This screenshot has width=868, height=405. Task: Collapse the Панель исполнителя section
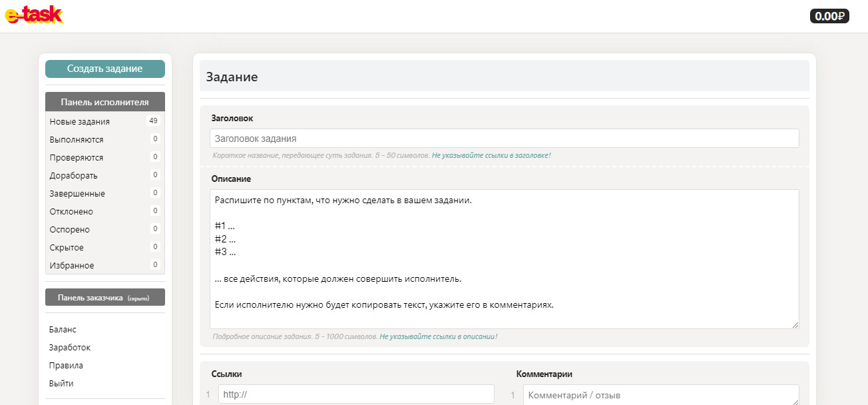coord(105,102)
